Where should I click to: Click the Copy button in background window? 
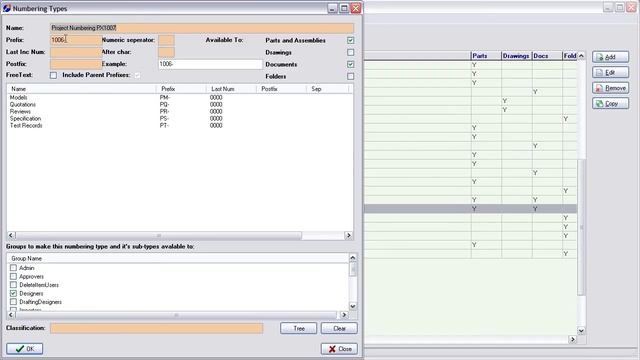click(x=610, y=103)
